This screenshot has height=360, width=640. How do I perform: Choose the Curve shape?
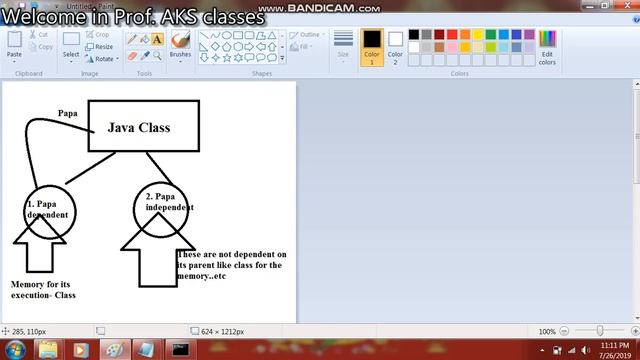pos(215,36)
